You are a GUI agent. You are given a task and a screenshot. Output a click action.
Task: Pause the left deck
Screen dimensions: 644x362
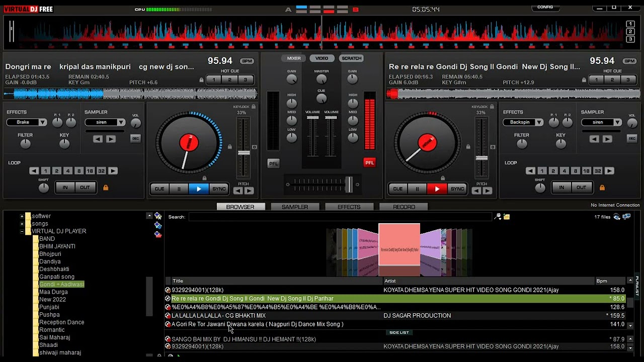tap(179, 189)
